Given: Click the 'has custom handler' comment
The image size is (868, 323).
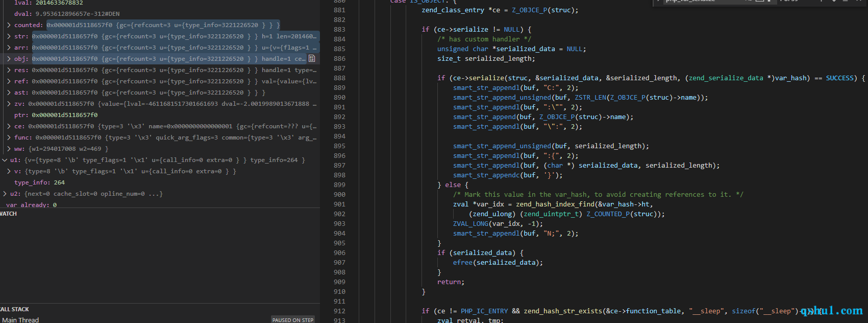Looking at the screenshot, I should [484, 39].
